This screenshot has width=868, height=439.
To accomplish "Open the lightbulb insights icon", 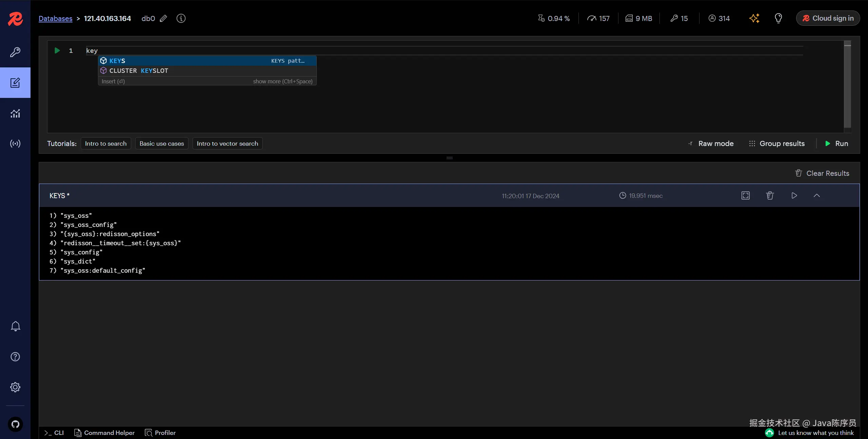I will click(x=778, y=18).
